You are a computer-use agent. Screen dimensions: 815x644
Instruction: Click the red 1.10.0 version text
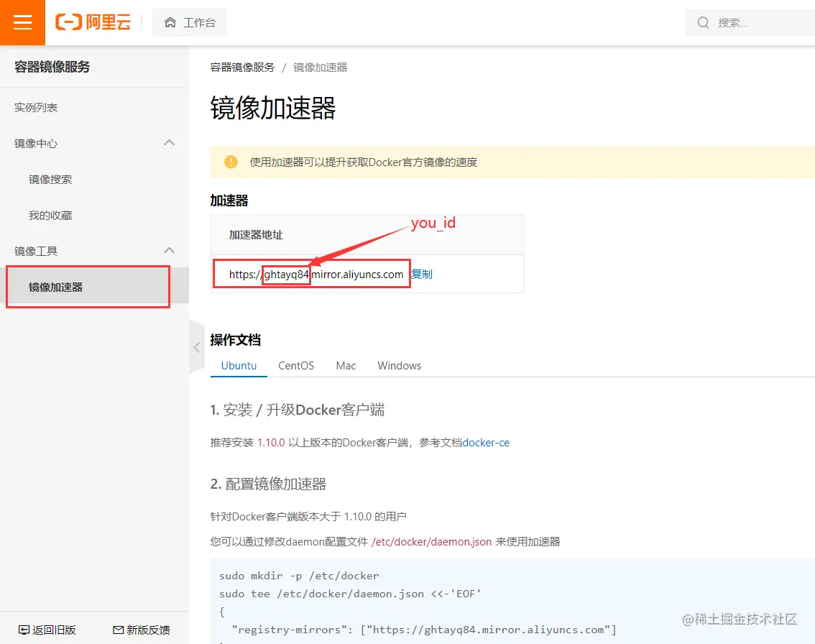(271, 442)
